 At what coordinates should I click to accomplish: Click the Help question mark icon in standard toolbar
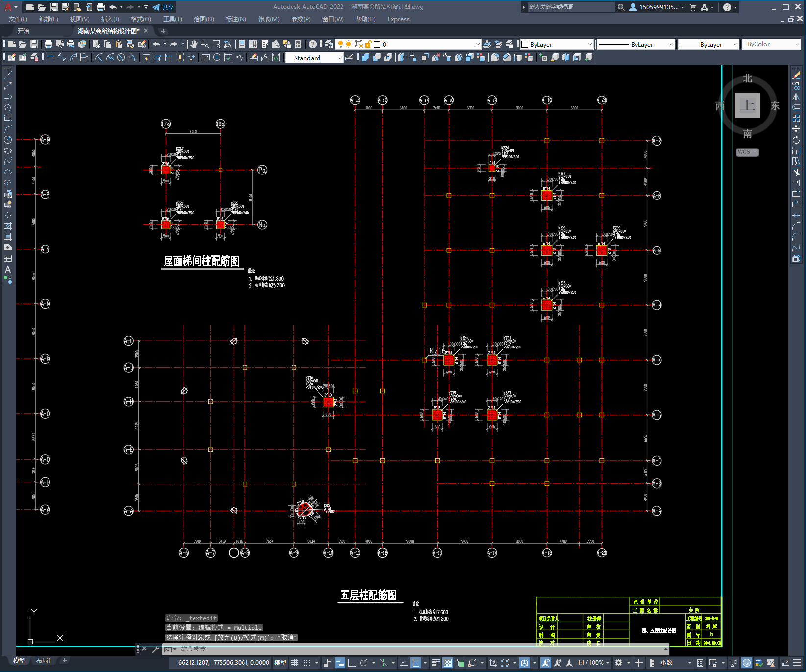313,44
